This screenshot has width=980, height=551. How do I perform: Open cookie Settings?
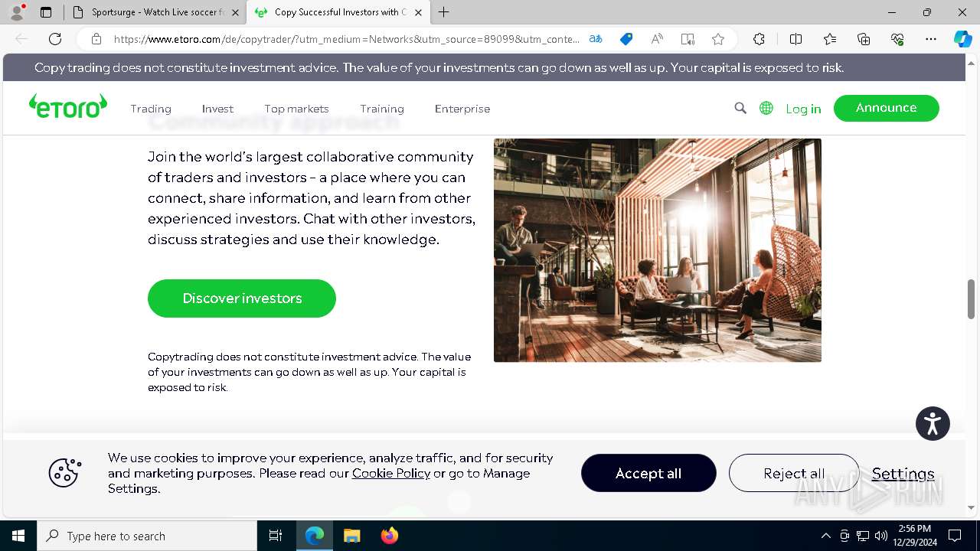point(903,474)
